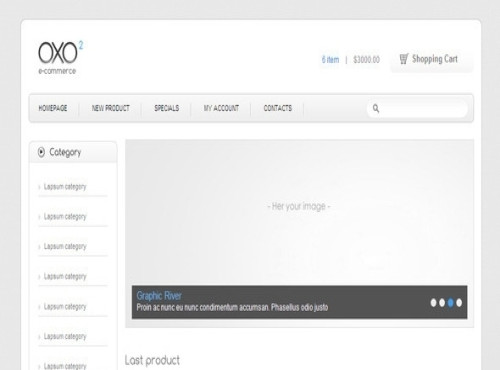
Task: Click the Shopping Cart button
Action: (x=432, y=60)
